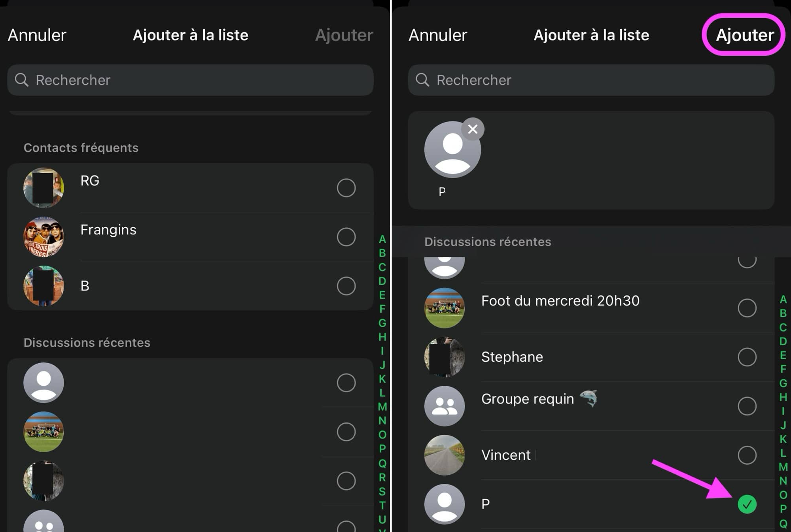Uncheck the green checkmark next to P
Screen dimensions: 791x532
[747, 504]
